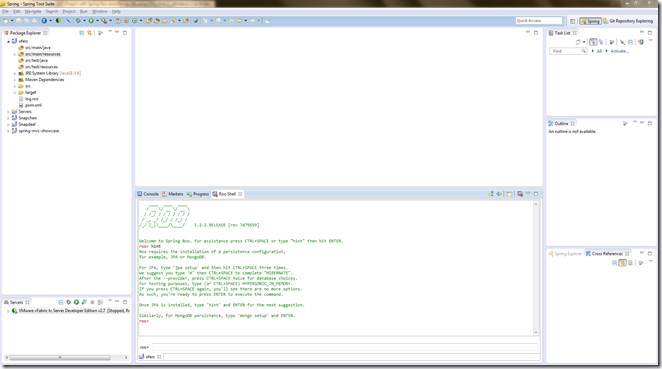This screenshot has height=369, width=662.
Task: Toggle Categorized presentation in Task List
Action: pos(593,42)
